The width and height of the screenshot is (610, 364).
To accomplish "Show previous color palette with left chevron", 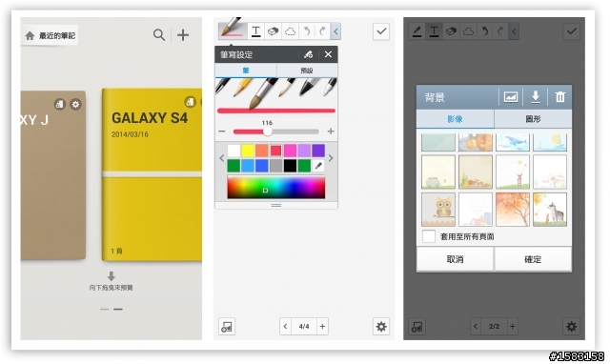I will pos(222,158).
